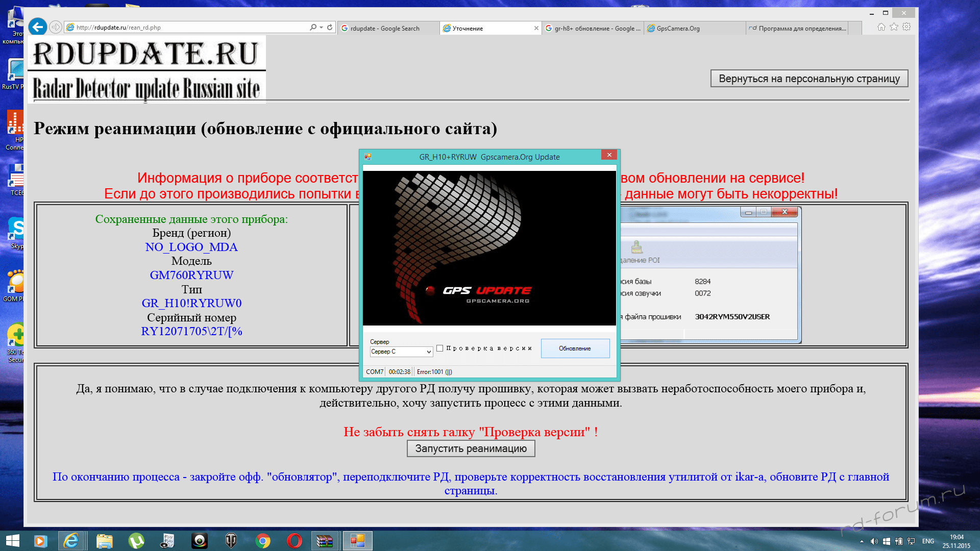980x551 pixels.
Task: Open File Explorer from taskbar
Action: click(x=104, y=541)
